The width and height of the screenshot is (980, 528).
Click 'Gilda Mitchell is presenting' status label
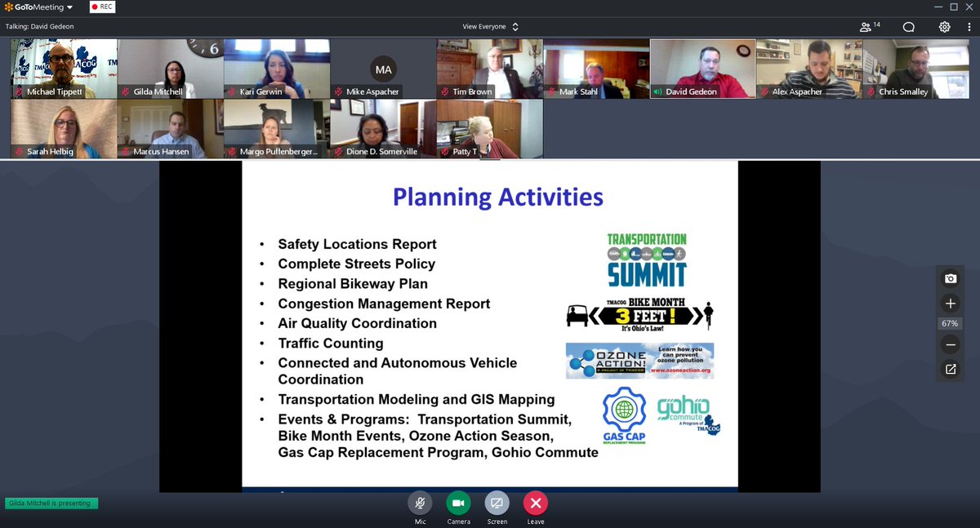tap(51, 504)
